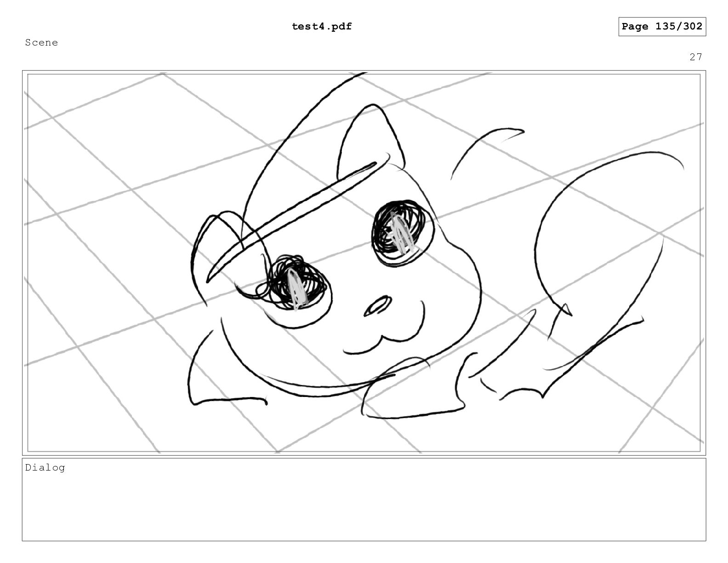Click the scene number 27

click(696, 57)
